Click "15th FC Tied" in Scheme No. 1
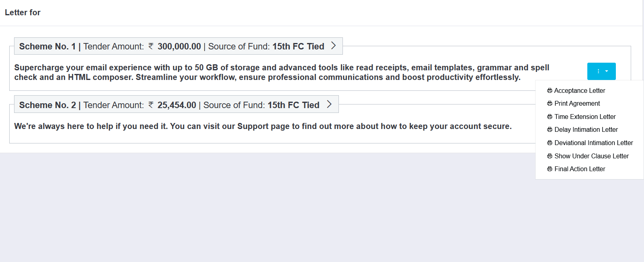644x262 pixels. pos(298,47)
